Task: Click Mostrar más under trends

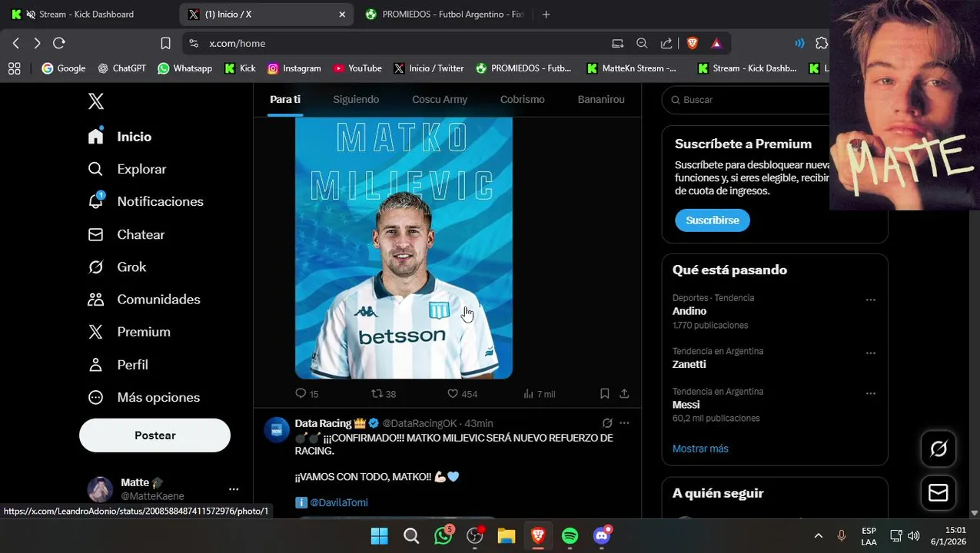Action: coord(700,449)
